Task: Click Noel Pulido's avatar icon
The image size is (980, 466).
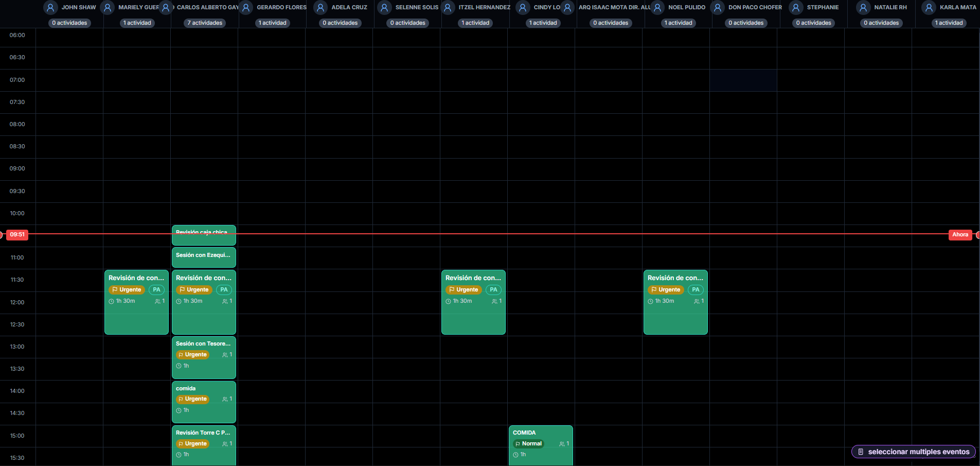Action: coord(657,8)
